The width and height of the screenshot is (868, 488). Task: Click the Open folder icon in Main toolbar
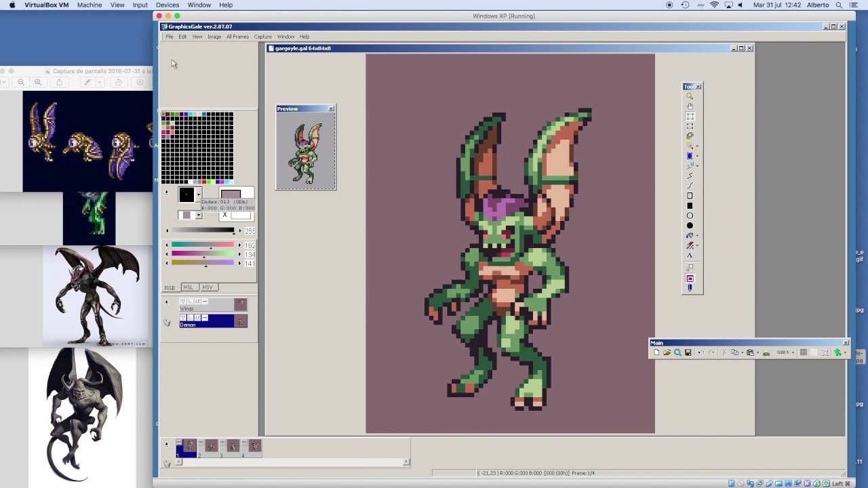tap(667, 352)
